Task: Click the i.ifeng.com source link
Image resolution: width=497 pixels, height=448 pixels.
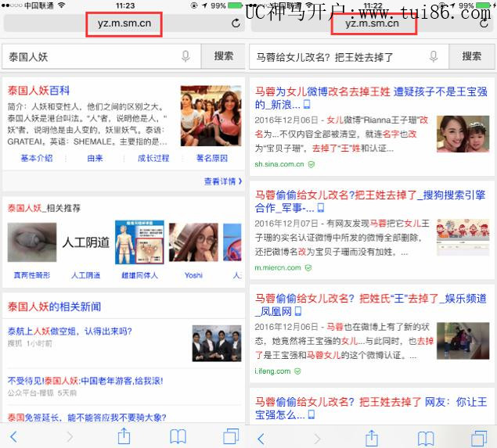Action: click(x=272, y=371)
